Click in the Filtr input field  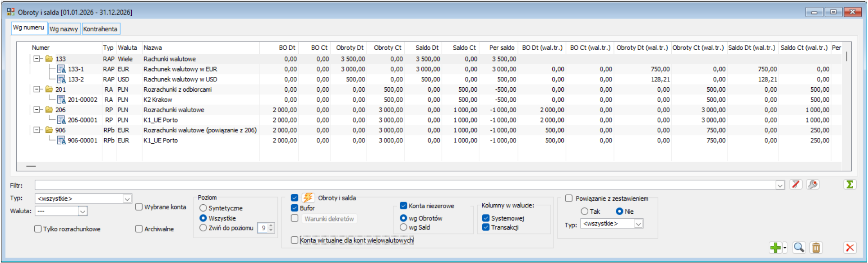406,185
